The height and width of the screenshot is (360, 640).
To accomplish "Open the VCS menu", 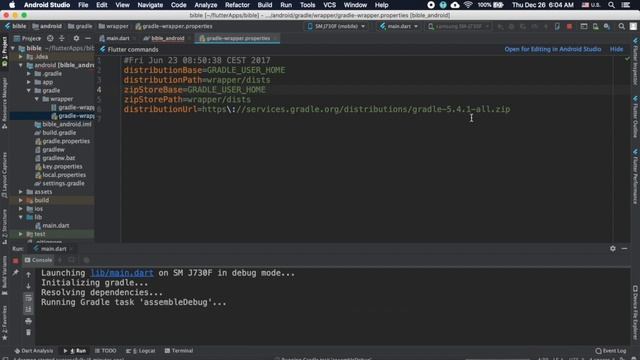I will (x=329, y=5).
